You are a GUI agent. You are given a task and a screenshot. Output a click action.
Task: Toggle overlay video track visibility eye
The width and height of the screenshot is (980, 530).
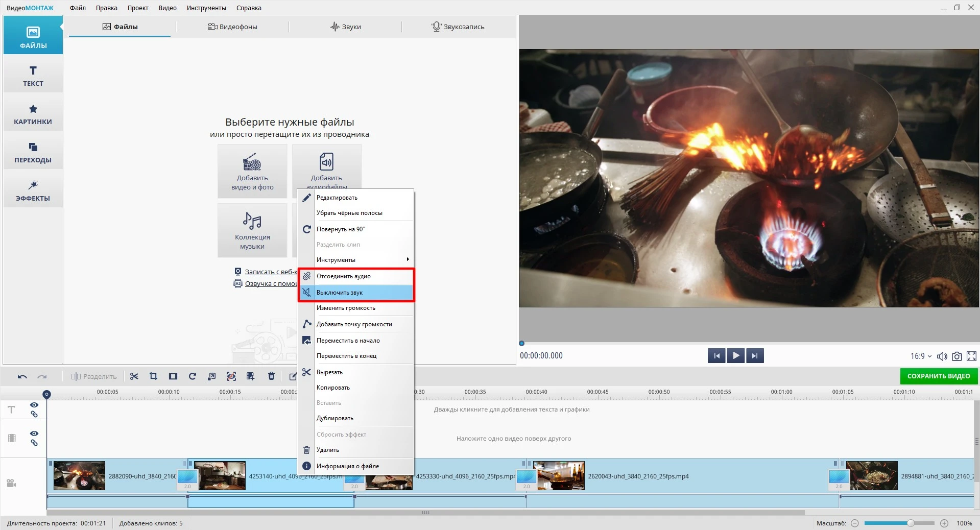(34, 433)
